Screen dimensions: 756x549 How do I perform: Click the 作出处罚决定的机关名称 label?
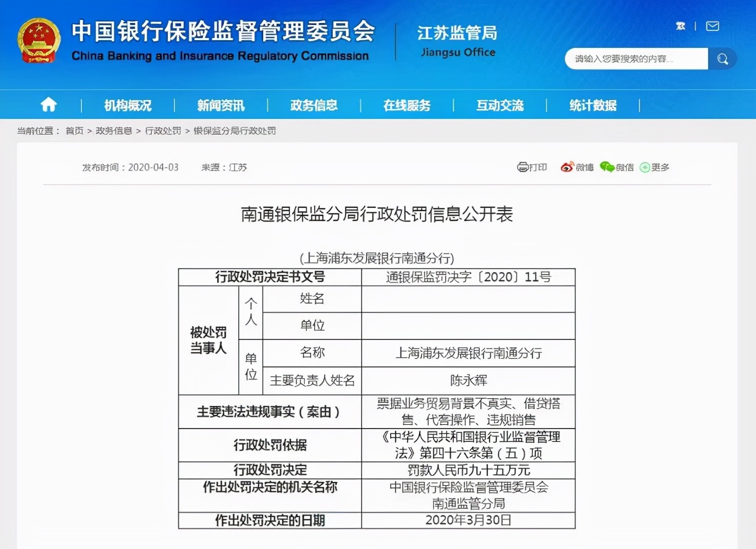click(x=270, y=487)
